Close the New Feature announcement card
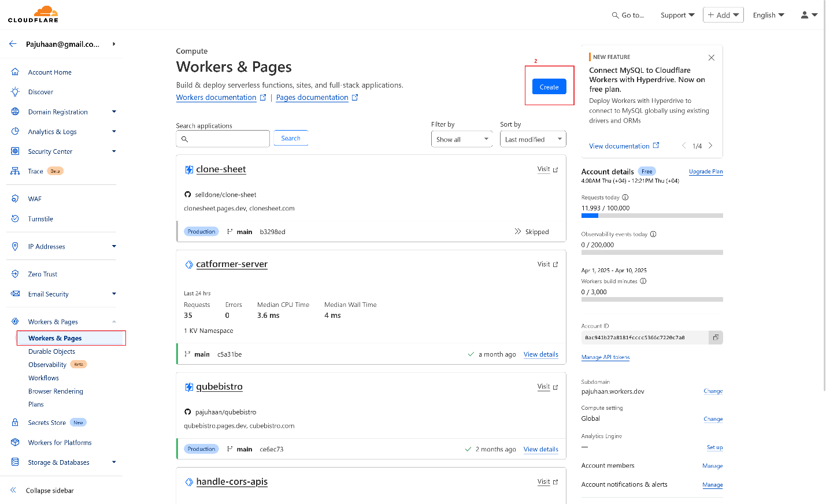Image resolution: width=826 pixels, height=504 pixels. 712,57
